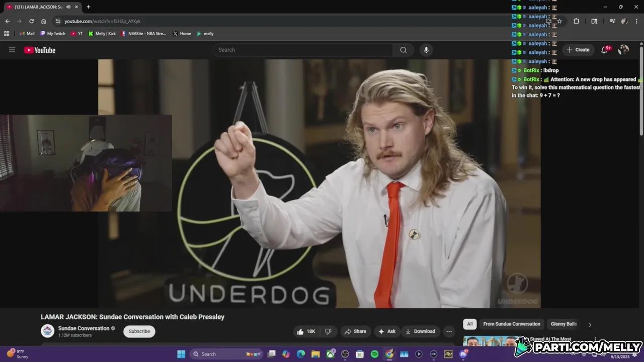Click the Subscribe button
This screenshot has height=362, width=644.
pos(139,331)
